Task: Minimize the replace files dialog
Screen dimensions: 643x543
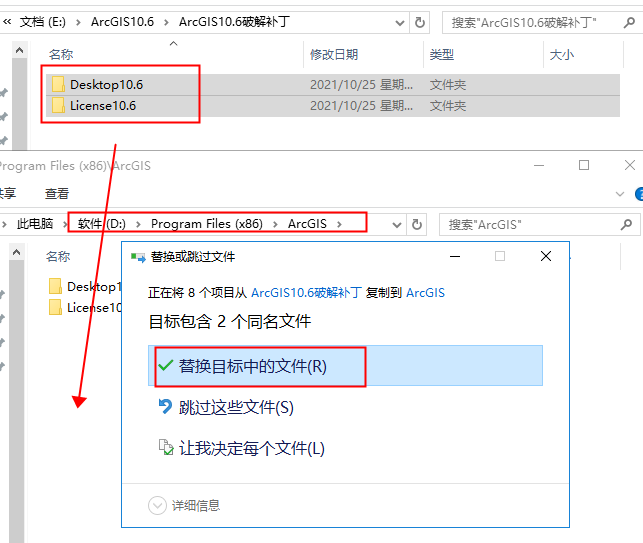Action: point(455,256)
